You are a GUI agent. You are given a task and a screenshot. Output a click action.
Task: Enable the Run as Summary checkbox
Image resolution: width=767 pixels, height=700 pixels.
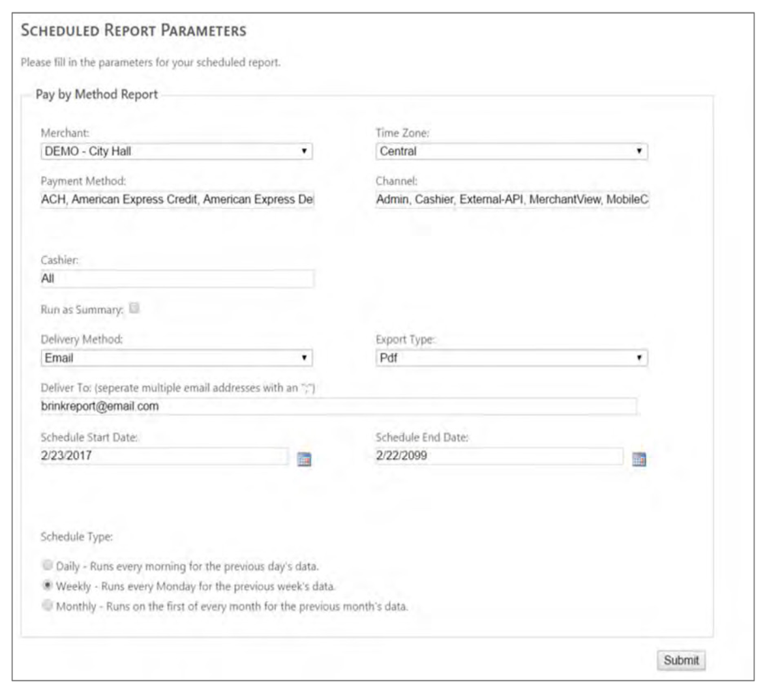[134, 308]
